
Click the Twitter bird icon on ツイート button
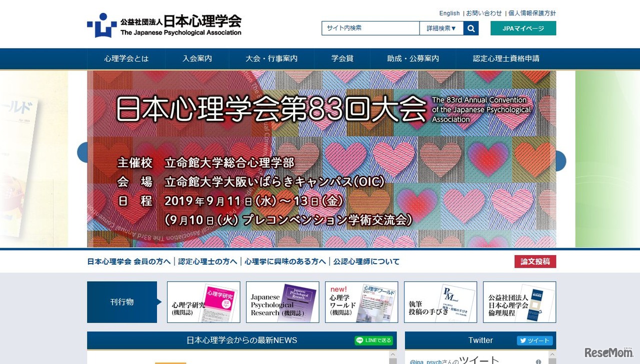523,341
